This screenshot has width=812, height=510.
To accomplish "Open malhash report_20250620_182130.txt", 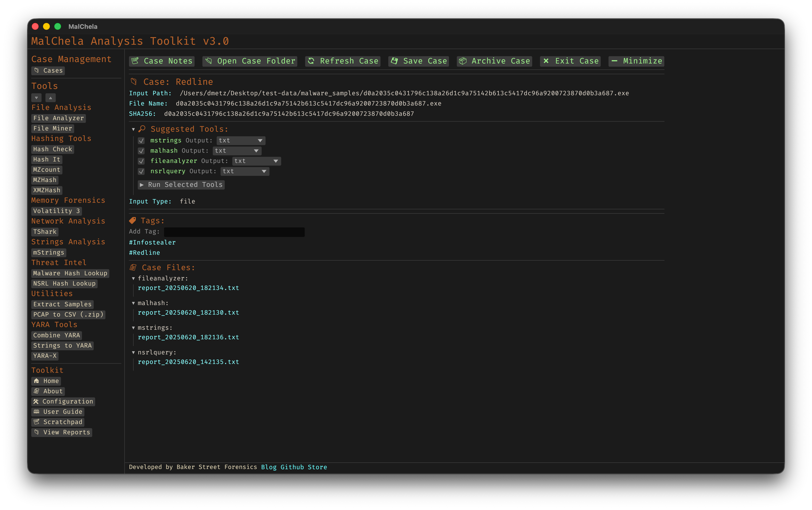I will 189,313.
